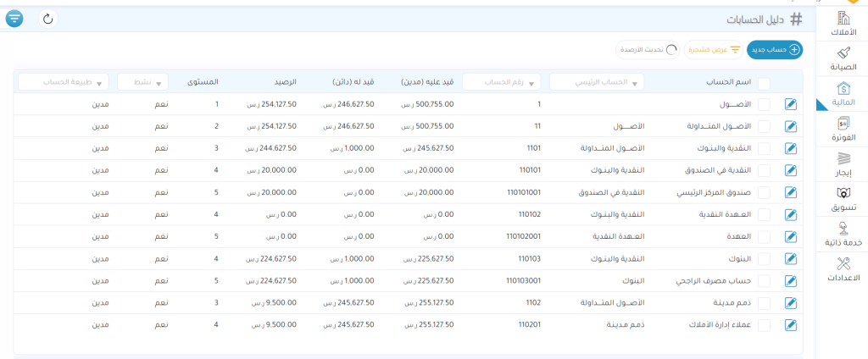
Task: Check the النقدية والبنـوك row checkbox
Action: [764, 148]
